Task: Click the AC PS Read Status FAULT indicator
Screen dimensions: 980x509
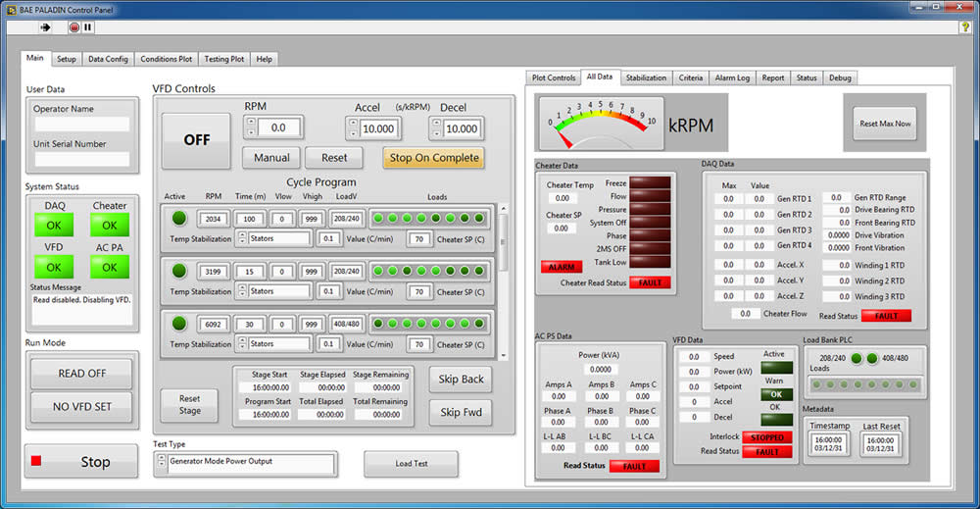Action: [634, 466]
